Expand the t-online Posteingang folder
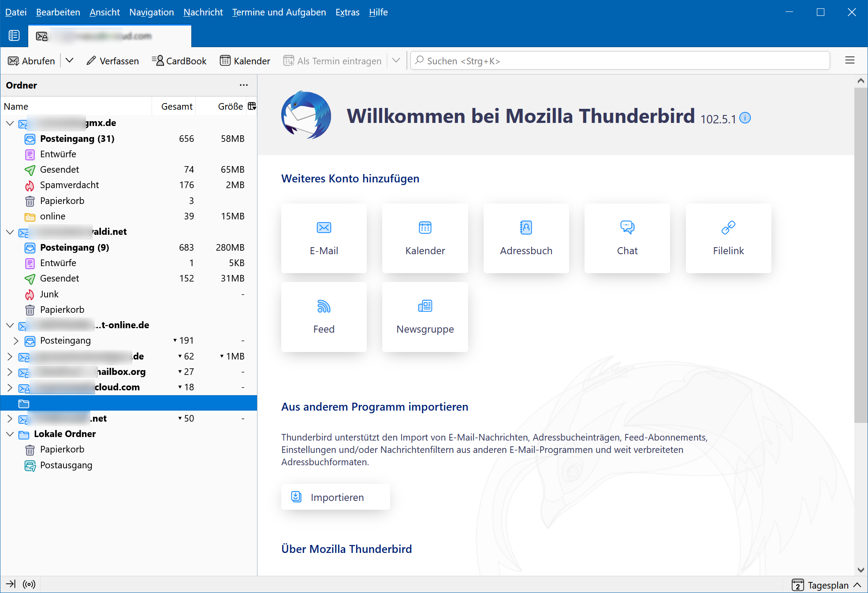The height and width of the screenshot is (593, 868). (16, 341)
